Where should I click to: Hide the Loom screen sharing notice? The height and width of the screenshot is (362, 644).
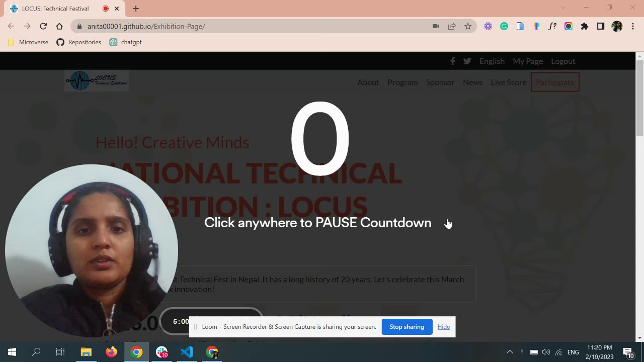[x=444, y=327]
